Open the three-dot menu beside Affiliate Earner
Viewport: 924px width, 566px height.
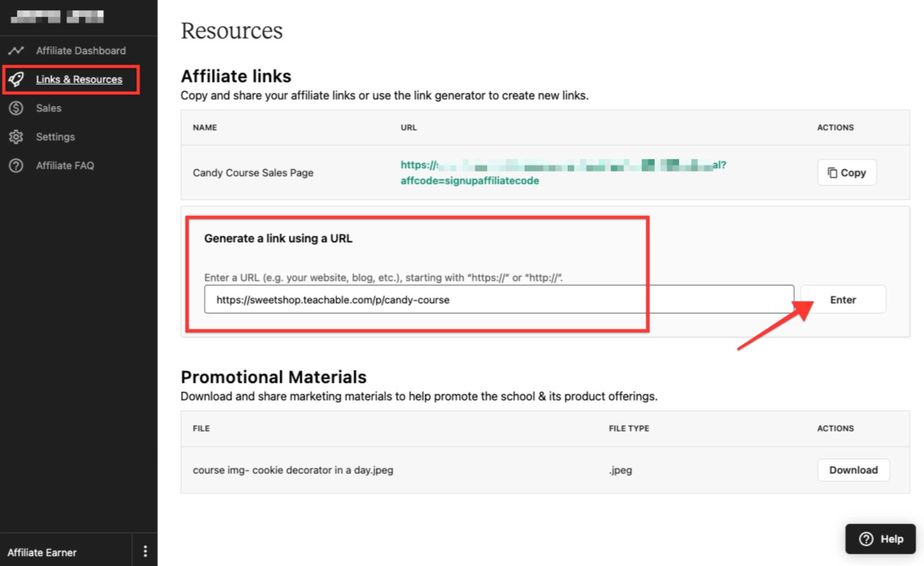[145, 551]
